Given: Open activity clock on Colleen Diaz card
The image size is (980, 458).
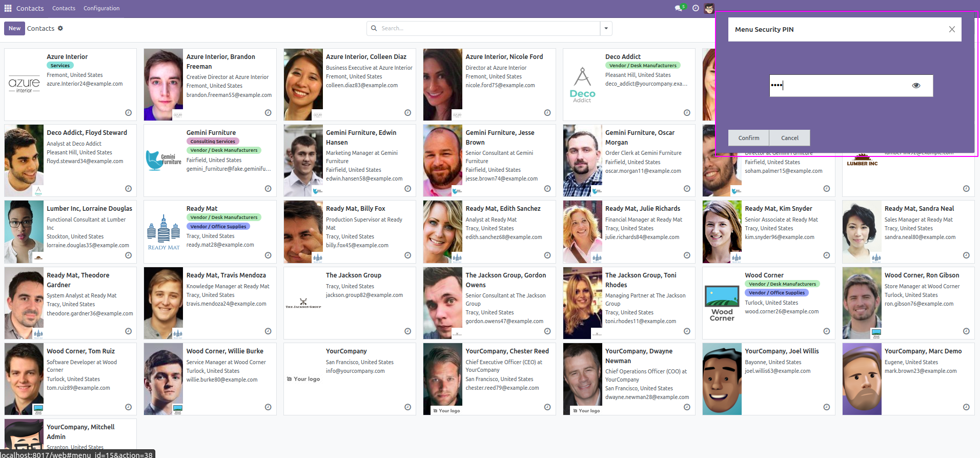Looking at the screenshot, I should (407, 113).
